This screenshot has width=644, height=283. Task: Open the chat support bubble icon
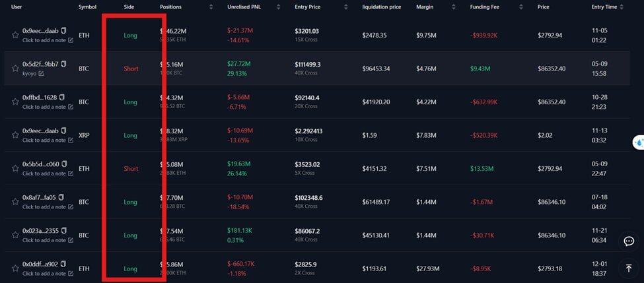click(629, 241)
